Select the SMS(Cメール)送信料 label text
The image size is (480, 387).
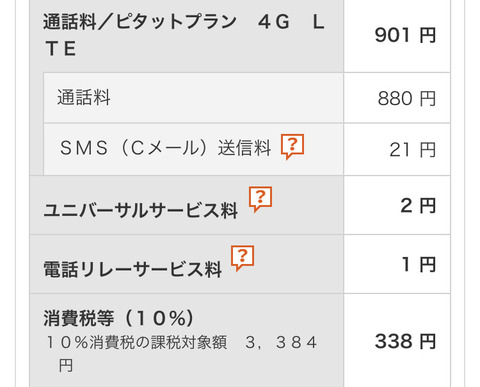[x=165, y=148]
